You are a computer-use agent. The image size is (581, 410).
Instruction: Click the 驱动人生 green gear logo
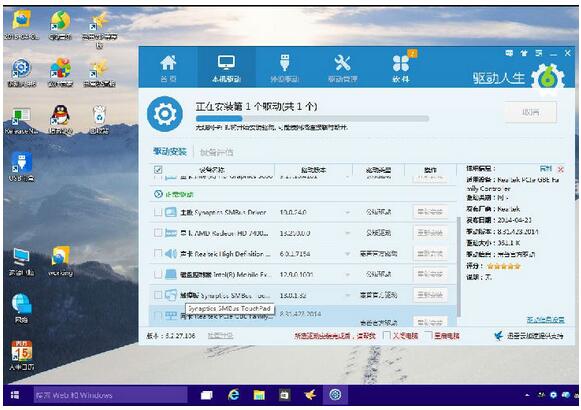[x=548, y=79]
